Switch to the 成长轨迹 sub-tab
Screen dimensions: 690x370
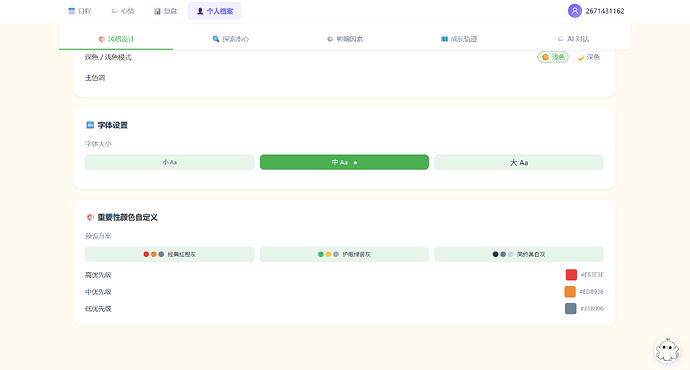[459, 39]
